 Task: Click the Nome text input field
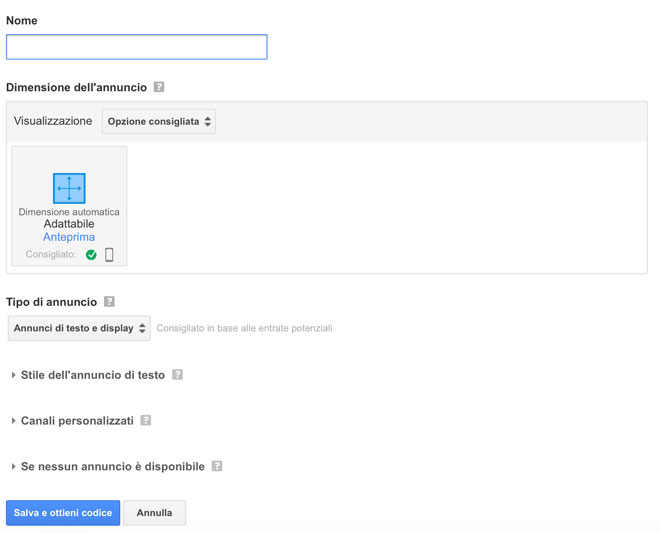pyautogui.click(x=136, y=47)
